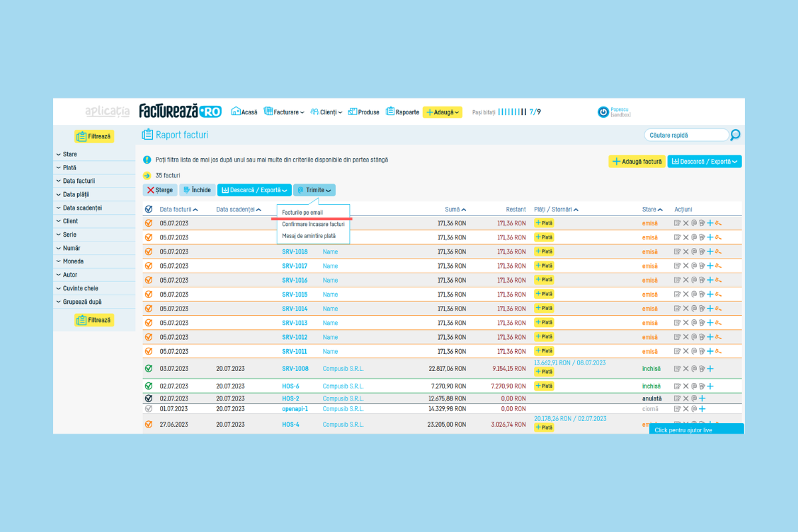Select Facturile pe email menu option

[x=302, y=212]
